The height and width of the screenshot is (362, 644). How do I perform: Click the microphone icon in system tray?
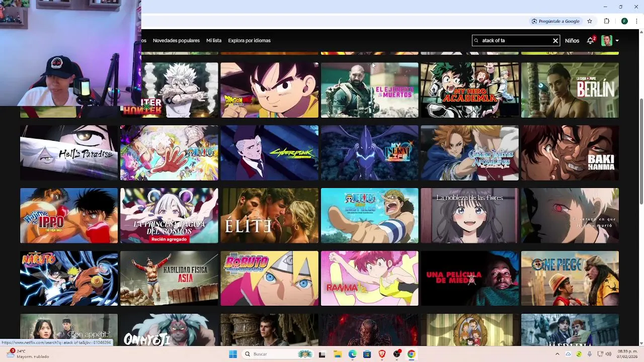point(589,354)
